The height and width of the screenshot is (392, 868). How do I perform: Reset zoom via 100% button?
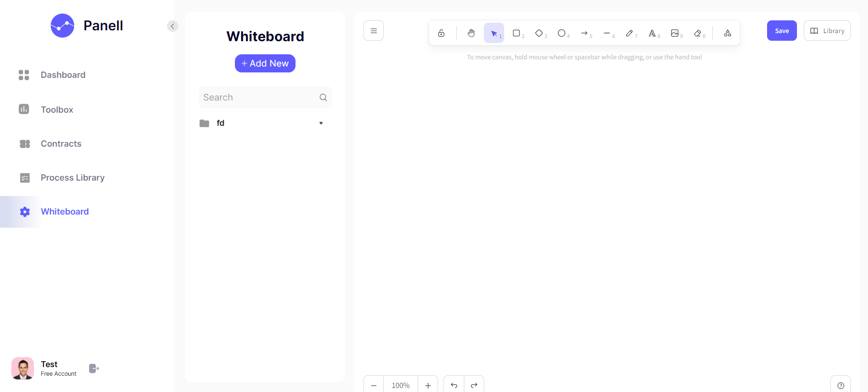tap(401, 385)
